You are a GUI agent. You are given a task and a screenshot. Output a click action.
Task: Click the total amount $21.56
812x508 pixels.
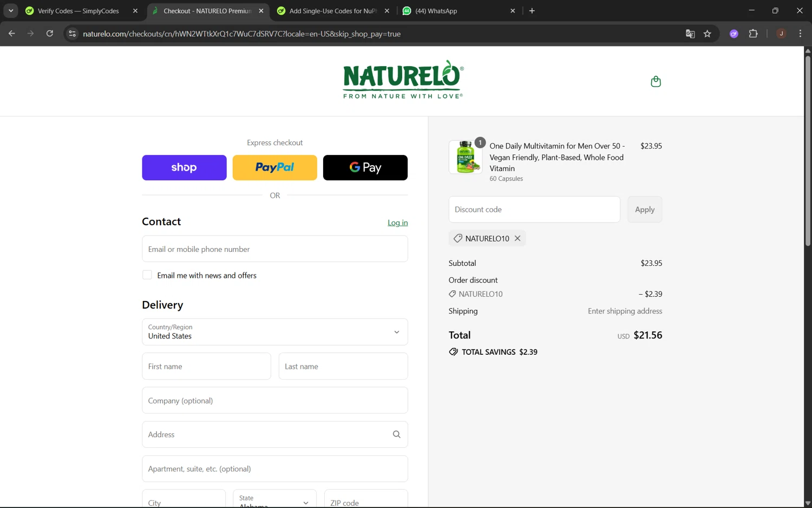tap(648, 335)
